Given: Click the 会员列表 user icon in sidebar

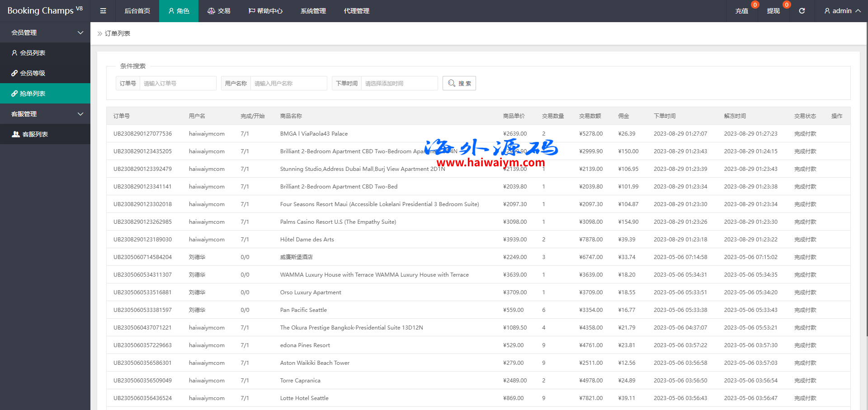Looking at the screenshot, I should [x=14, y=53].
